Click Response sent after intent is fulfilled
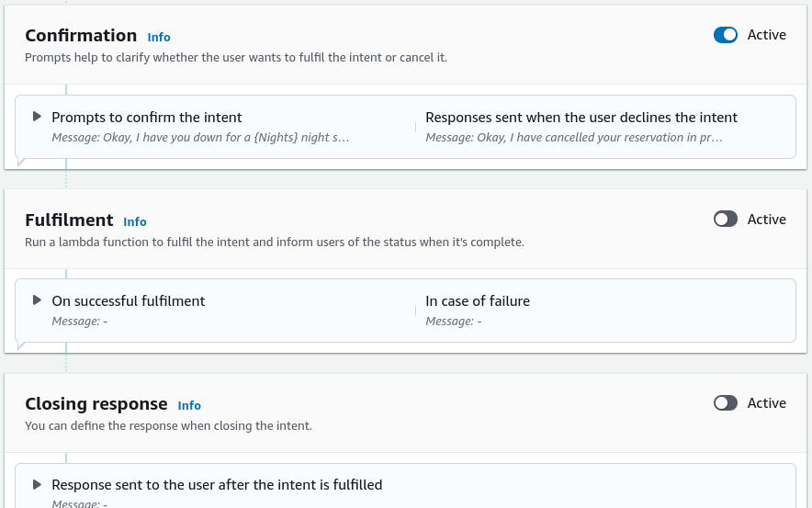The height and width of the screenshot is (508, 812). (217, 485)
